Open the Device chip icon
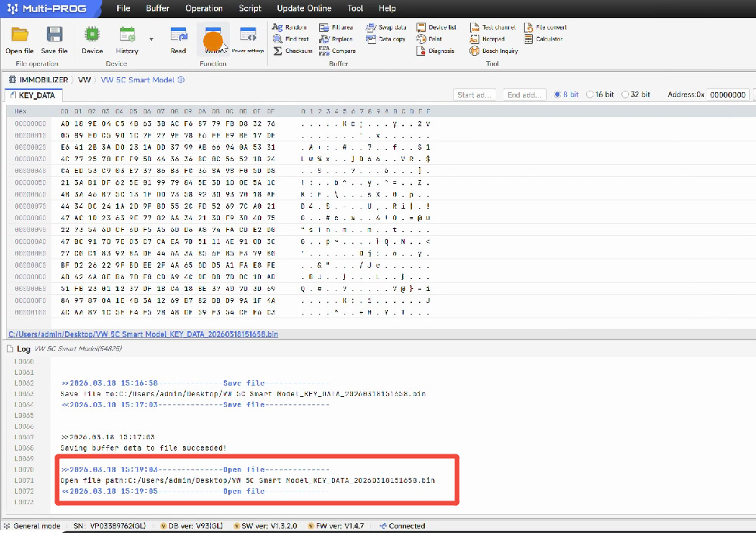This screenshot has height=533, width=756. pos(92,36)
